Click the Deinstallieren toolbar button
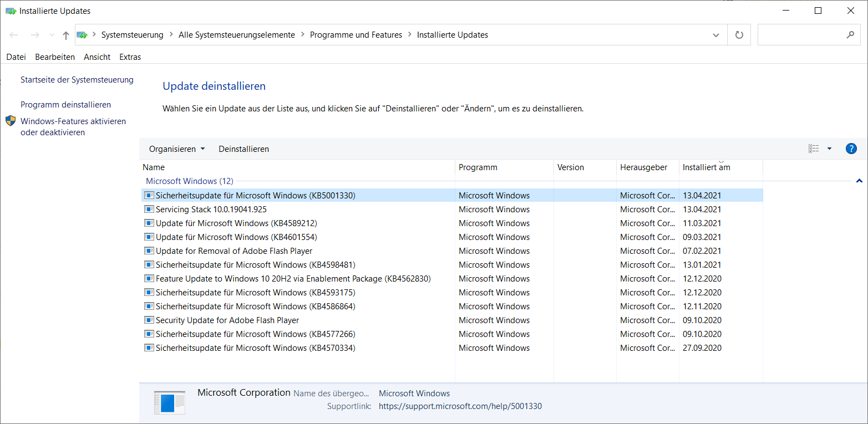Viewport: 868px width, 424px height. pos(244,149)
